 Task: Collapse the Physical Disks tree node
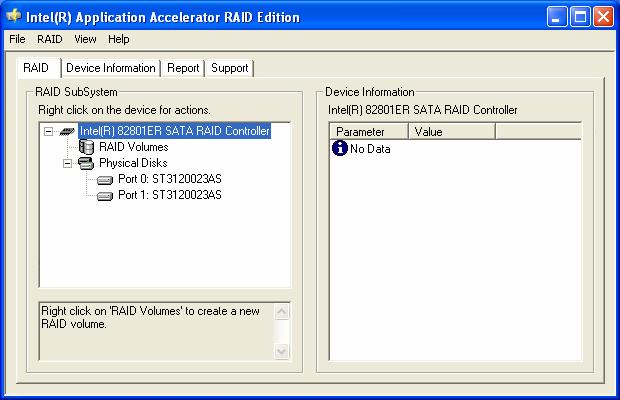point(67,163)
